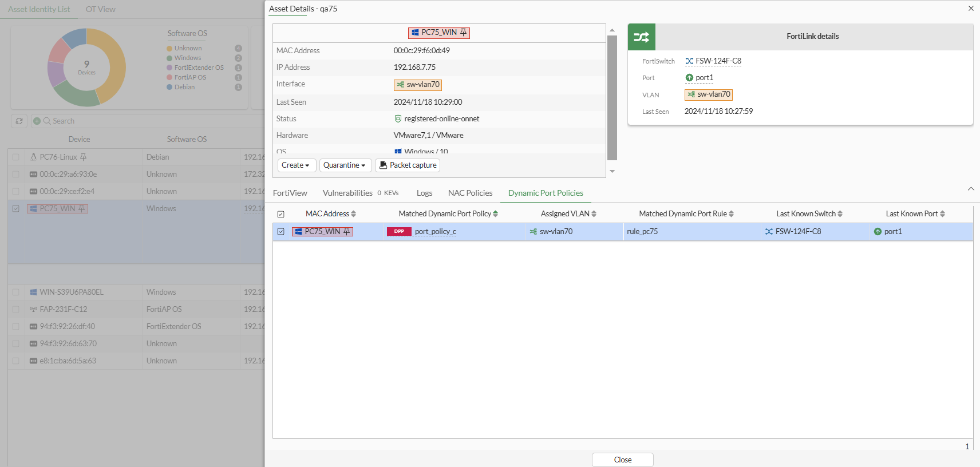Click the device icon beside 94:f3:92:26:df:40

pos(33,327)
